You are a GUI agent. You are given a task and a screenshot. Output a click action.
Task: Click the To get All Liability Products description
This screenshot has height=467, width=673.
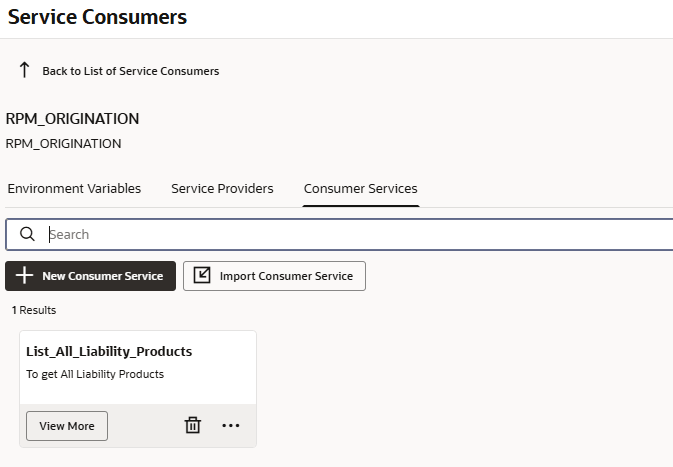[x=95, y=374]
